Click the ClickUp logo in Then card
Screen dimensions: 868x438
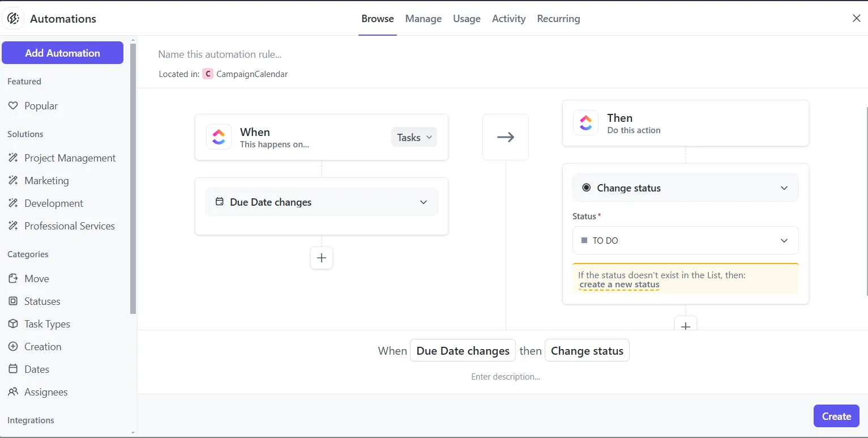click(x=585, y=122)
